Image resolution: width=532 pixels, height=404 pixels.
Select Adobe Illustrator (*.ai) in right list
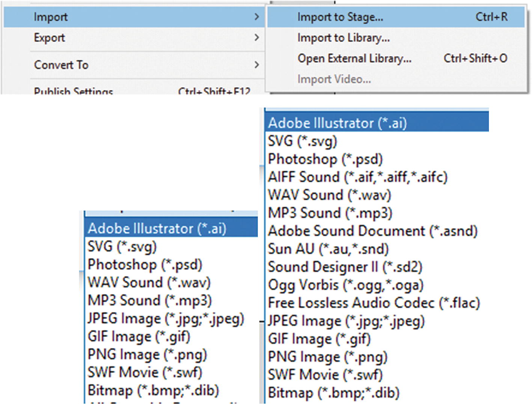377,123
